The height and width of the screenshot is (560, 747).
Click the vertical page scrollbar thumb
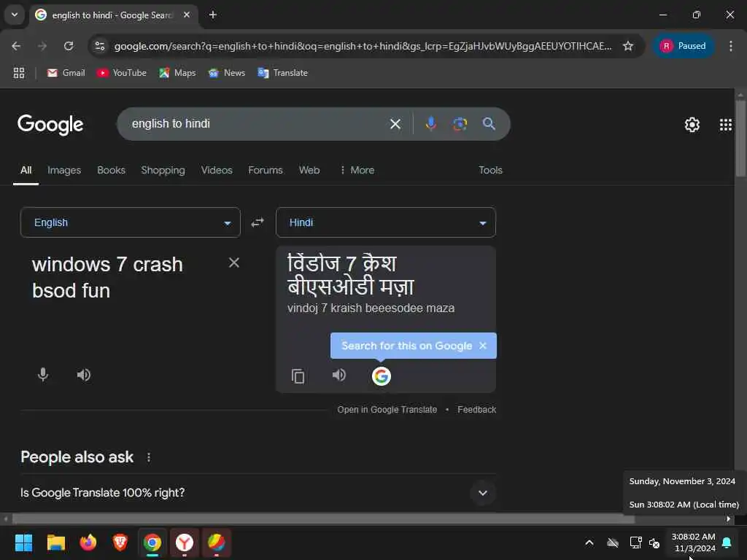(740, 138)
